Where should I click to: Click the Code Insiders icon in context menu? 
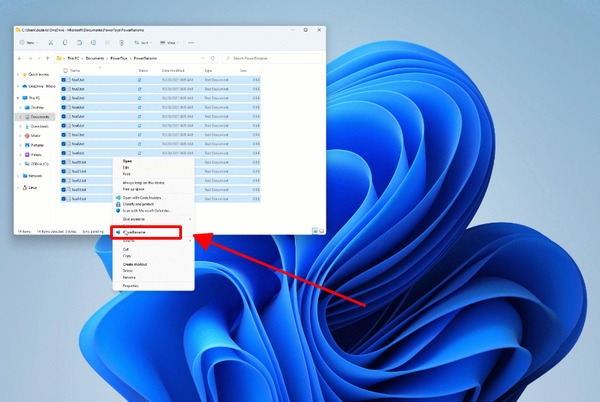coord(118,198)
